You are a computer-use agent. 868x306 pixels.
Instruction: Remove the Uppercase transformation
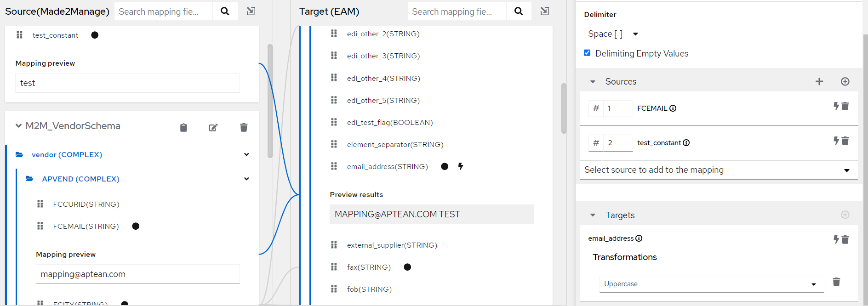[x=836, y=282]
